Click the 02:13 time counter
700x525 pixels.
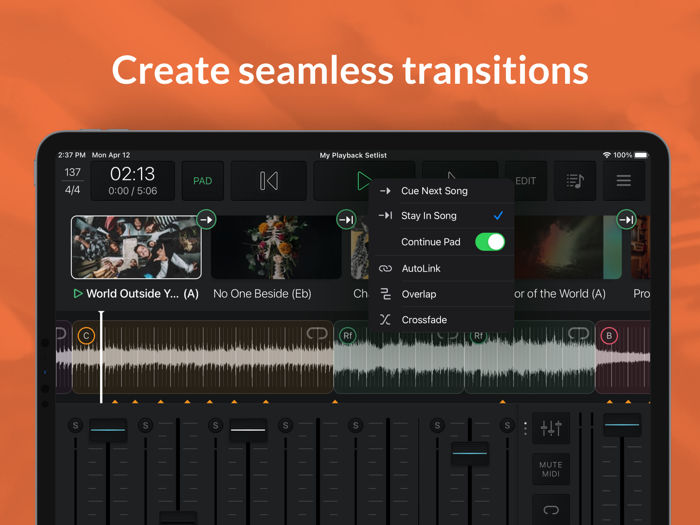tap(133, 174)
